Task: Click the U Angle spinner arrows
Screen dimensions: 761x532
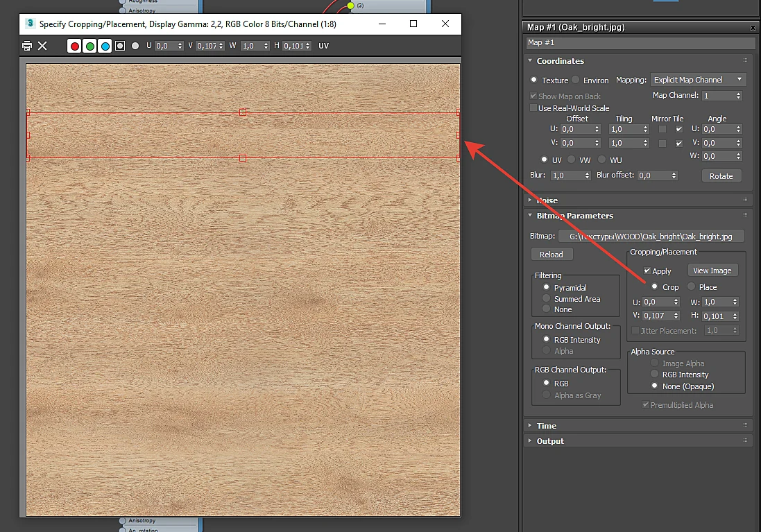Action: click(x=738, y=129)
